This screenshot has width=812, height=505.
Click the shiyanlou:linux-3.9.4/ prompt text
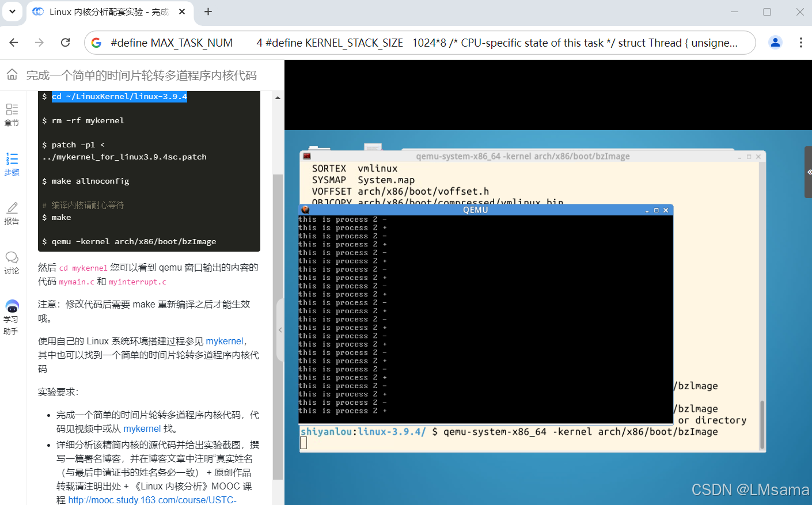pos(363,431)
